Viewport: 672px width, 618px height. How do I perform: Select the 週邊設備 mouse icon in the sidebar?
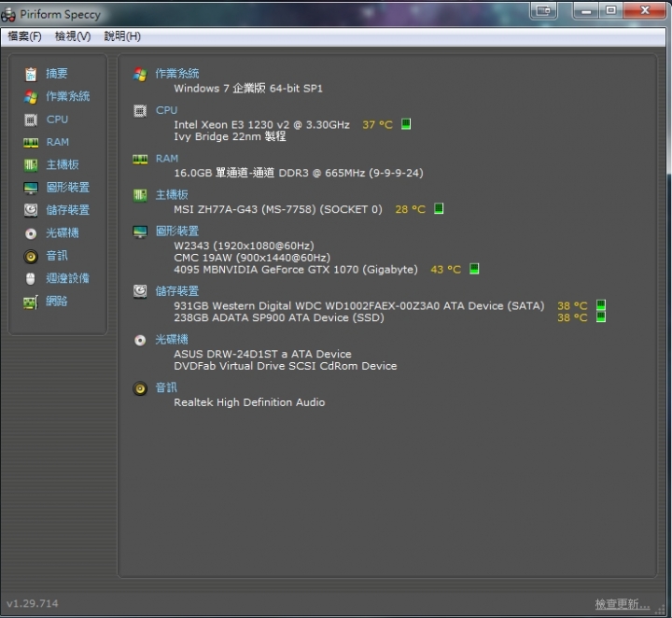coord(30,278)
